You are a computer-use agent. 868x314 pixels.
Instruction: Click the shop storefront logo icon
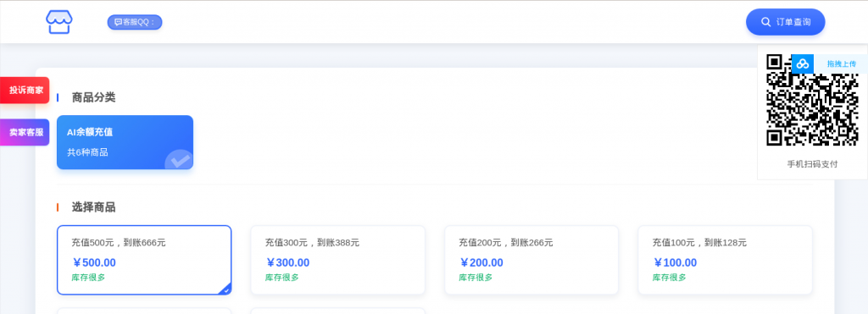59,22
